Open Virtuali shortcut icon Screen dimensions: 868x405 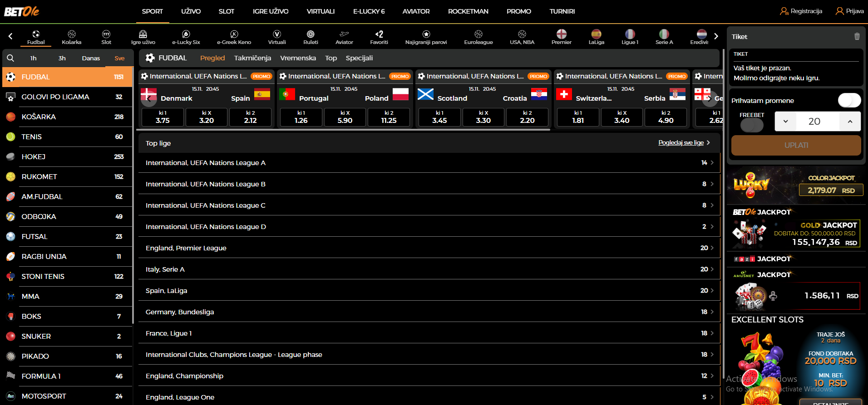tap(277, 34)
